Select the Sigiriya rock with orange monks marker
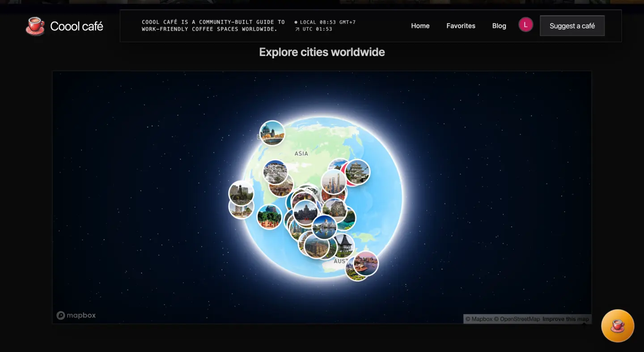Image resolution: width=644 pixels, height=352 pixels. pyautogui.click(x=269, y=217)
